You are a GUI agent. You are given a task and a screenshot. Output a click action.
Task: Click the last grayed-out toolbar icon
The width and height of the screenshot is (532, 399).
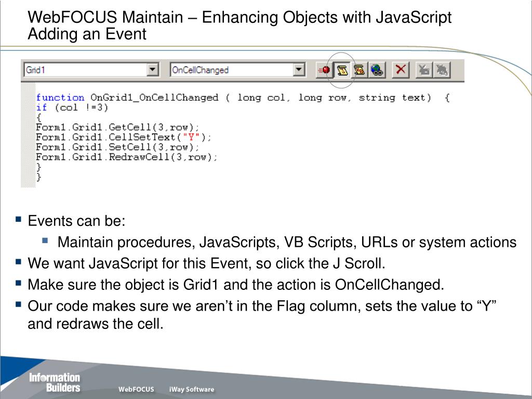coord(442,70)
